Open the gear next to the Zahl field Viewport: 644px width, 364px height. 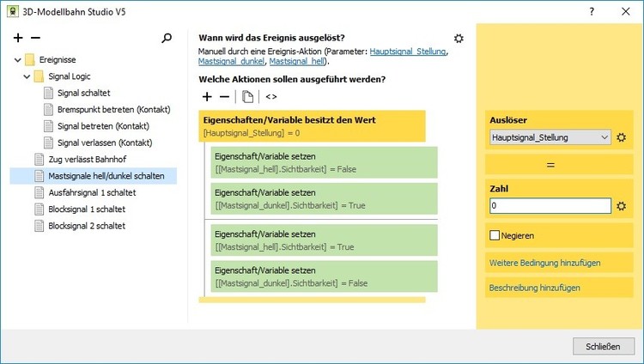(621, 206)
